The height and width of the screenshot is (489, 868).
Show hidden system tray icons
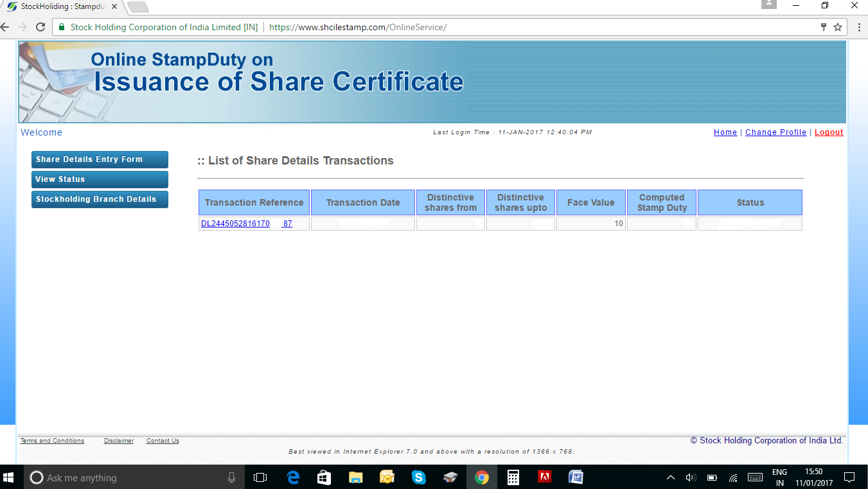tap(671, 477)
